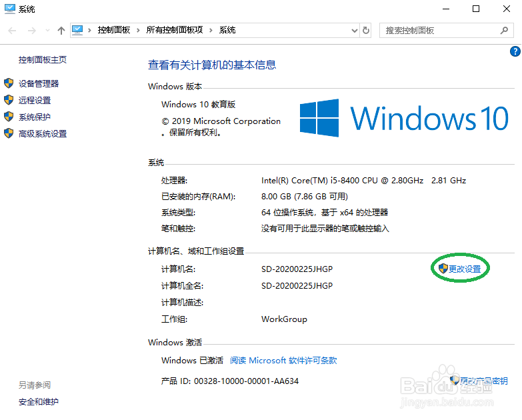Click shield icon beside 系统保护
The image size is (522, 420).
(9, 117)
